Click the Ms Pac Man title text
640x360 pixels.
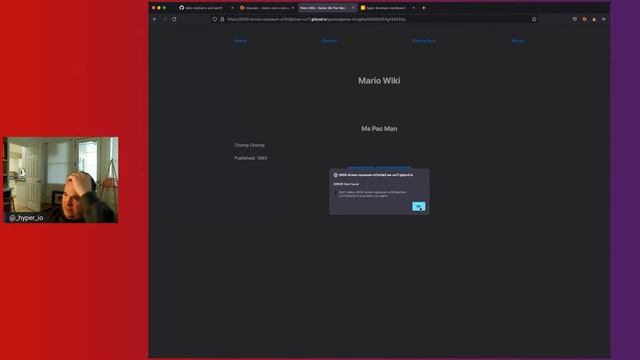(379, 129)
